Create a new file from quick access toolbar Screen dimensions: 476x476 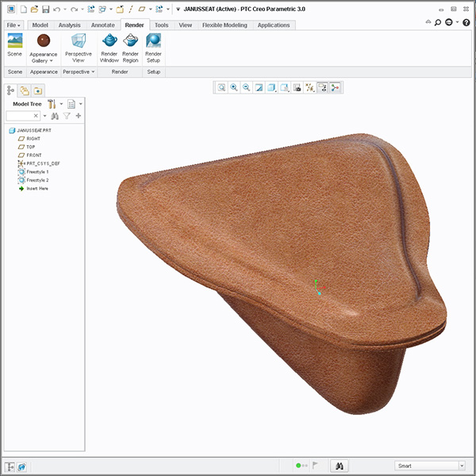[x=23, y=10]
